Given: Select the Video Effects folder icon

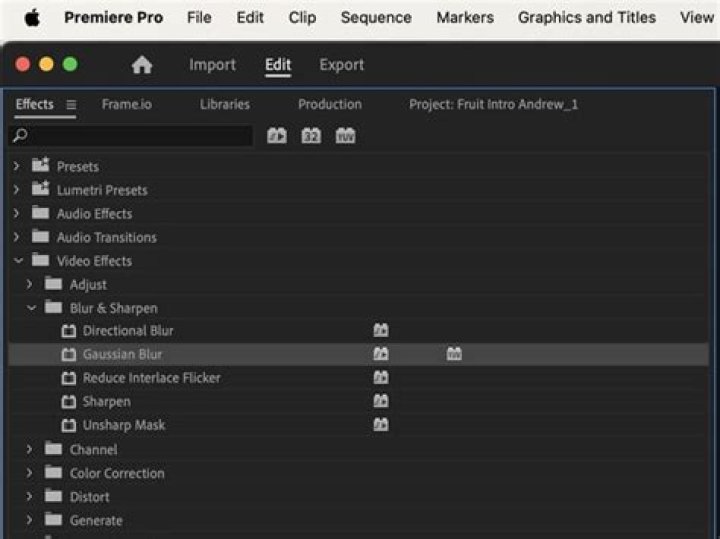Looking at the screenshot, I should [40, 260].
